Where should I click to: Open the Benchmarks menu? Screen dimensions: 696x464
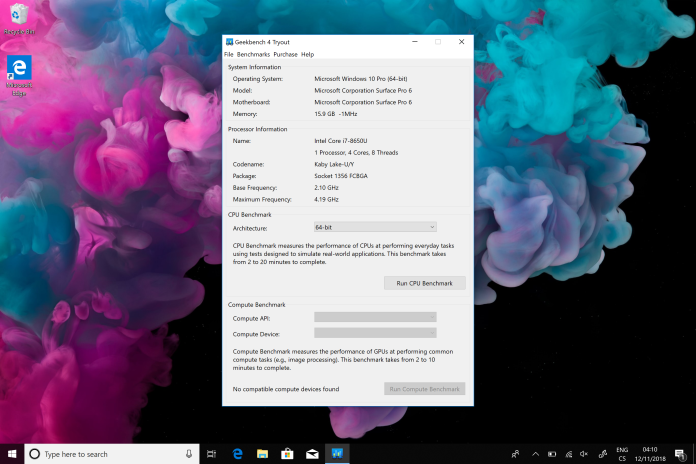(x=253, y=54)
